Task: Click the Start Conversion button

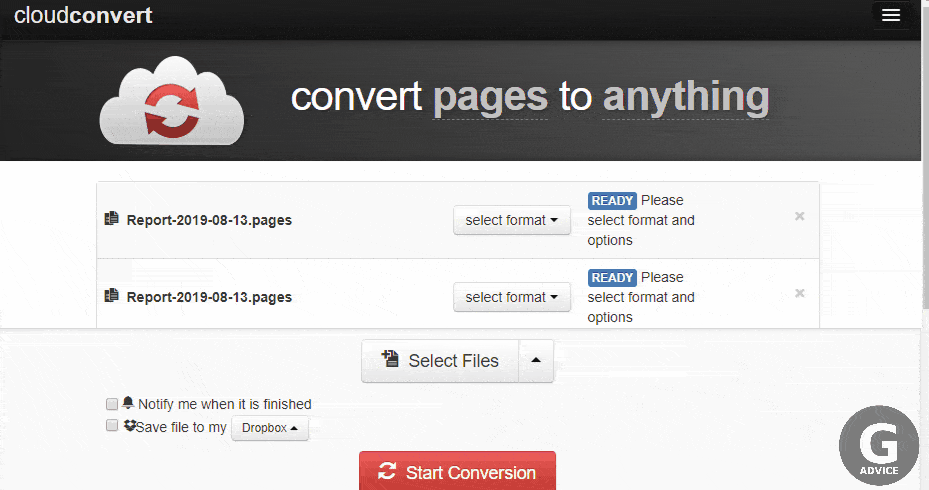Action: (457, 472)
